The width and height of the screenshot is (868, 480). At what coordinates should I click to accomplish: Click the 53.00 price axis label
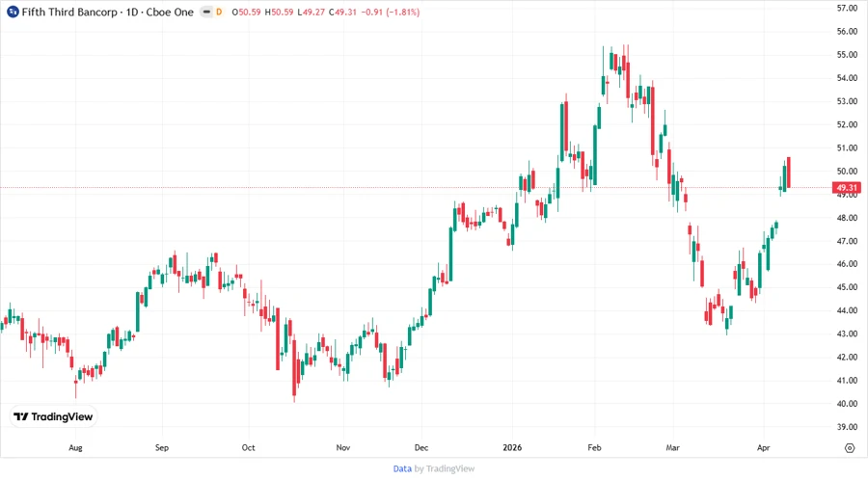coord(847,101)
